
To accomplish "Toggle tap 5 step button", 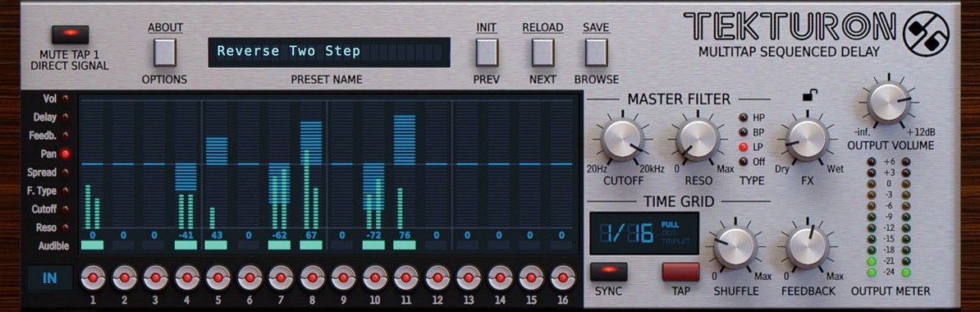I will (218, 278).
